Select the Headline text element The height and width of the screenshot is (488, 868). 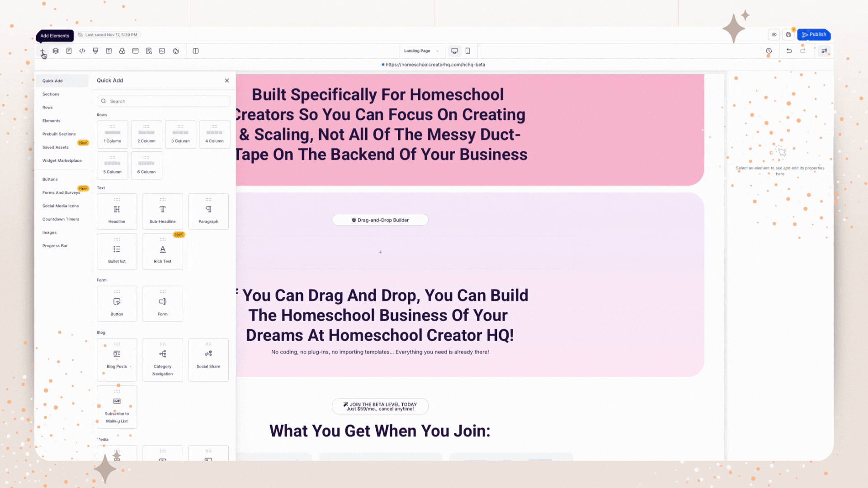(117, 211)
